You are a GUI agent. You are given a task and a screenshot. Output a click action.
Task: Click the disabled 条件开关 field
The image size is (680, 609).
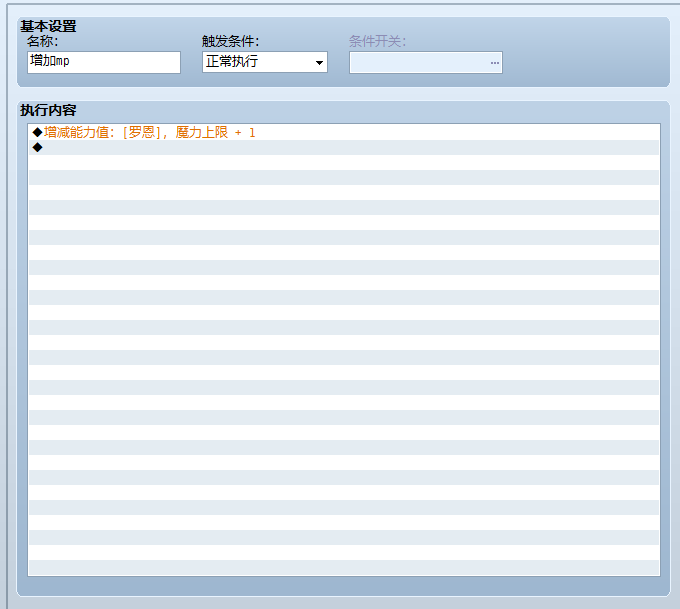click(x=425, y=62)
